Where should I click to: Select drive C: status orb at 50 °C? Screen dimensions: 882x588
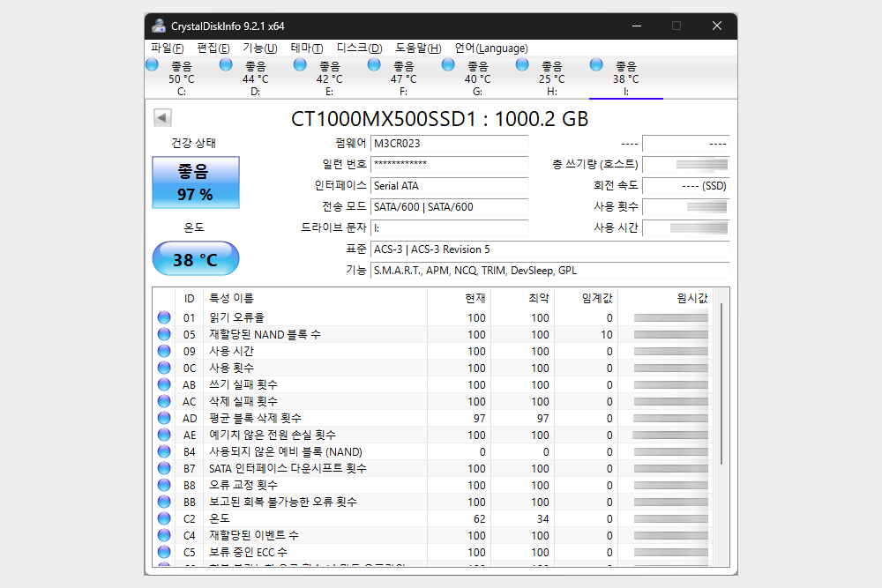coord(153,64)
